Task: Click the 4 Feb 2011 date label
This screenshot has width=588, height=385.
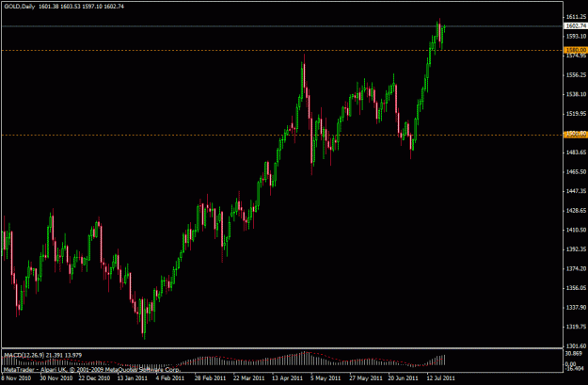Action: pyautogui.click(x=170, y=378)
